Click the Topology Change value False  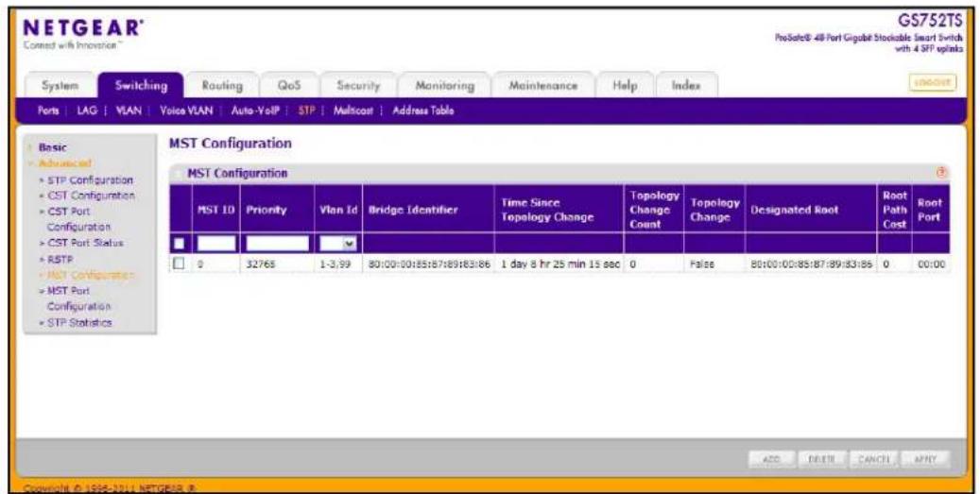point(701,264)
